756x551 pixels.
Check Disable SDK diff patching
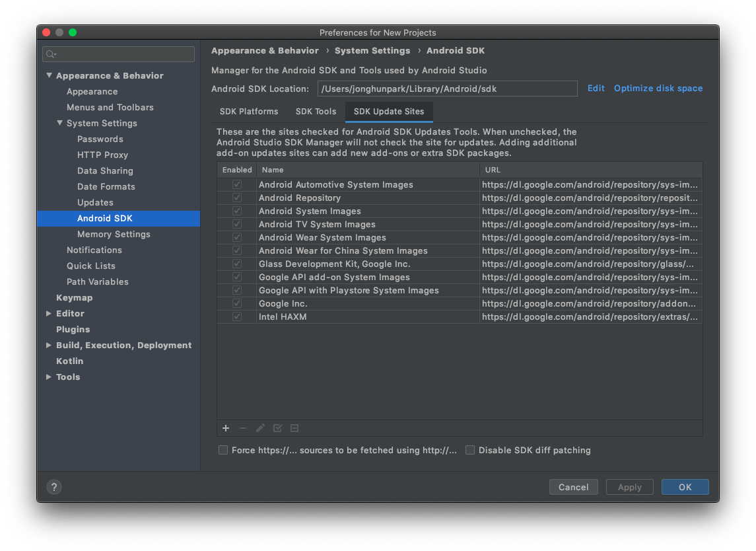[x=470, y=450]
